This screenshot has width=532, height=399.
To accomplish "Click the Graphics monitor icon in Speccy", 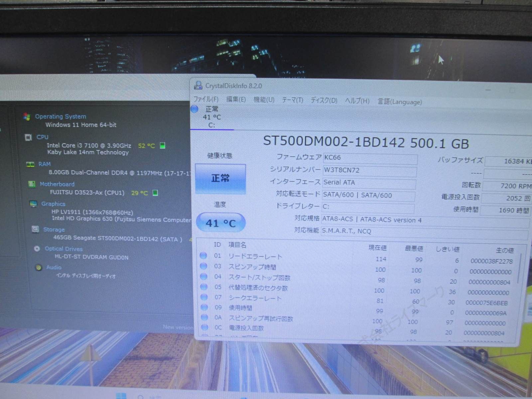I will point(33,204).
